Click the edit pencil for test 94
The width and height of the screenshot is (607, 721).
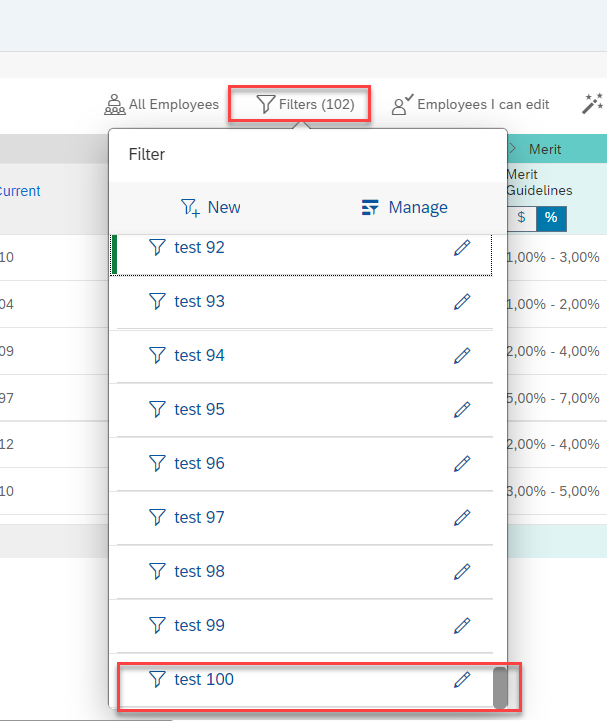(x=462, y=355)
